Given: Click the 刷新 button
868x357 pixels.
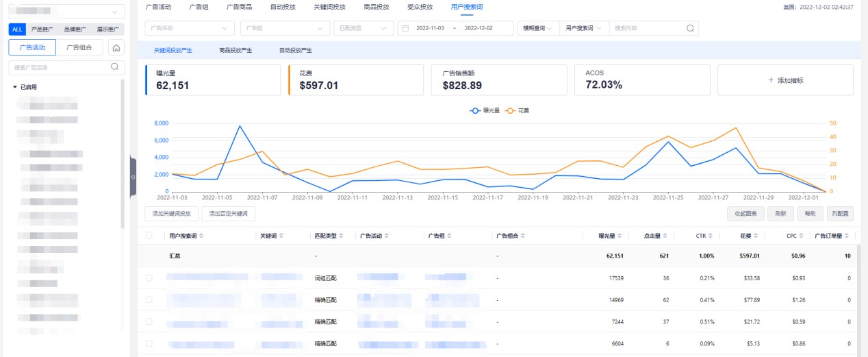Looking at the screenshot, I should tap(781, 214).
